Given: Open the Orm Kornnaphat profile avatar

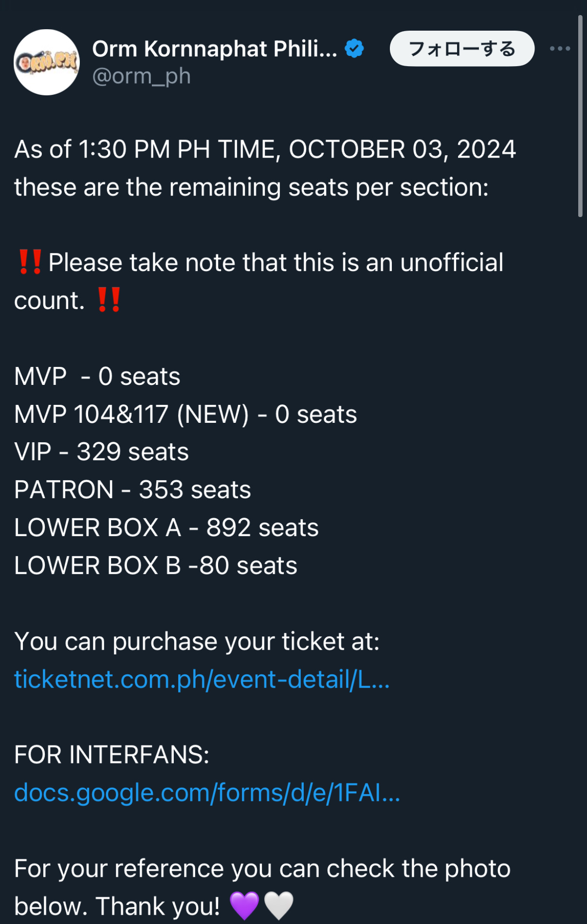Looking at the screenshot, I should pyautogui.click(x=47, y=62).
